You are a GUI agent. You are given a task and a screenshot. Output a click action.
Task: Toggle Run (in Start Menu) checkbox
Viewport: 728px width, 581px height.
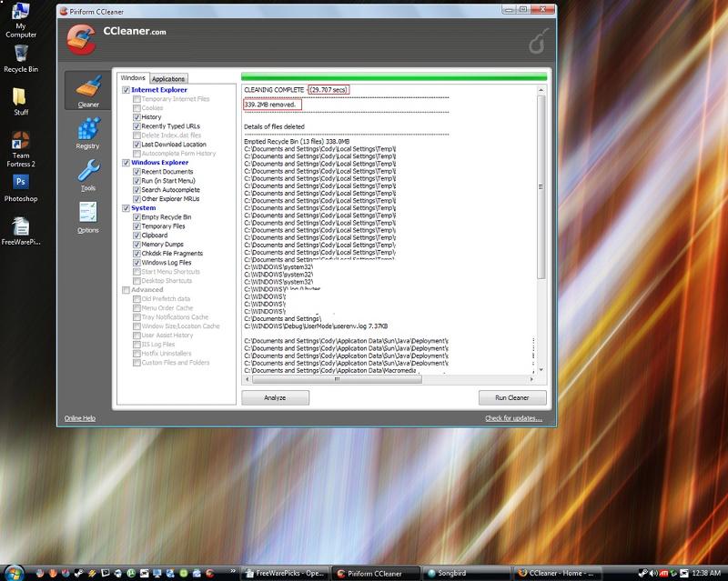click(136, 181)
